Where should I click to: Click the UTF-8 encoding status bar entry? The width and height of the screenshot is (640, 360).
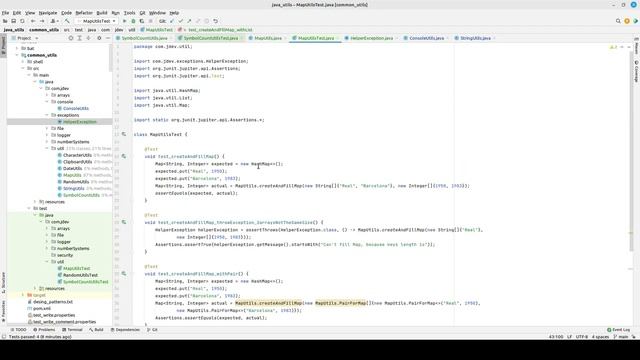tap(582, 337)
